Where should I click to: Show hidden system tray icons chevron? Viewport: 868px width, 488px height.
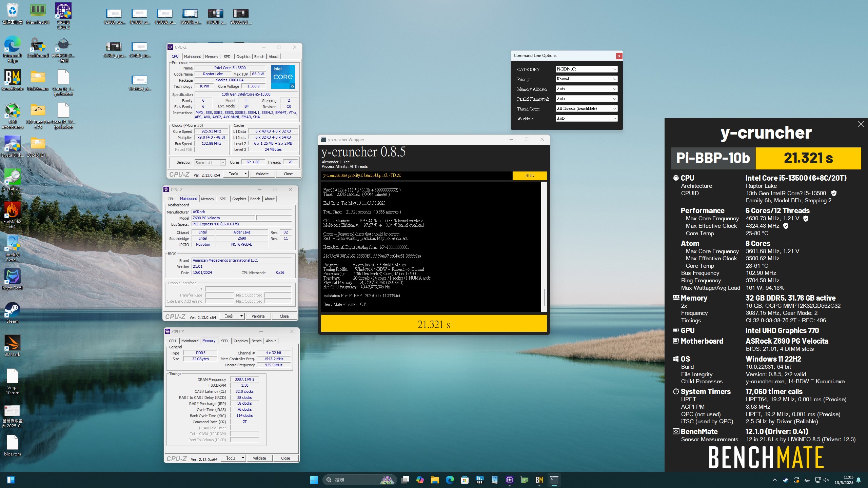pyautogui.click(x=774, y=480)
